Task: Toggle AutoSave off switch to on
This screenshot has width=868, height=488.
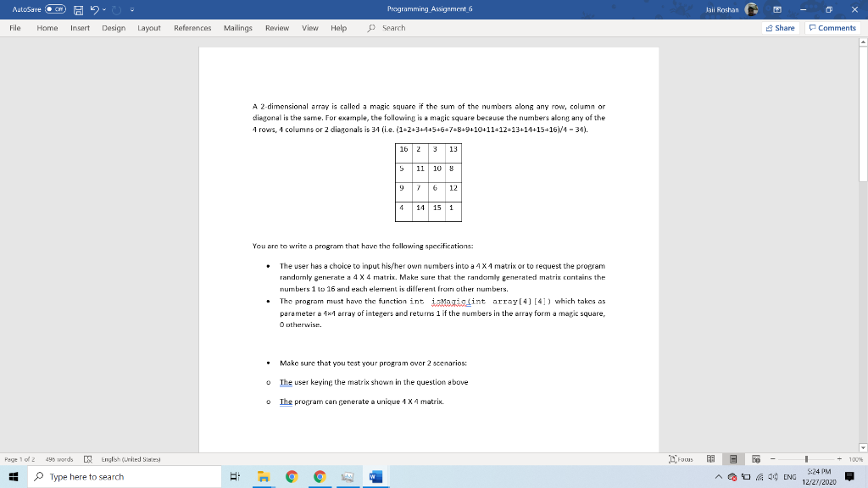Action: coord(53,9)
